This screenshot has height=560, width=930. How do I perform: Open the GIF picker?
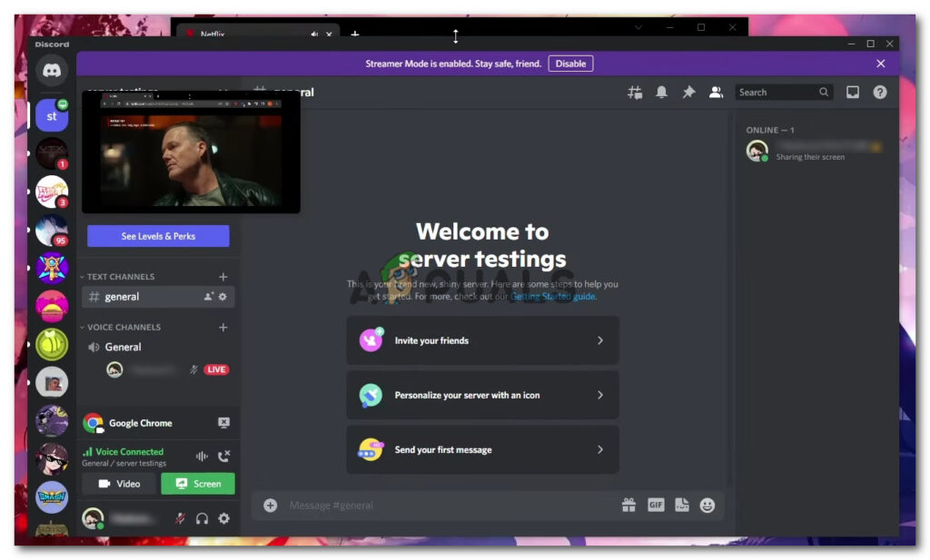(x=655, y=505)
